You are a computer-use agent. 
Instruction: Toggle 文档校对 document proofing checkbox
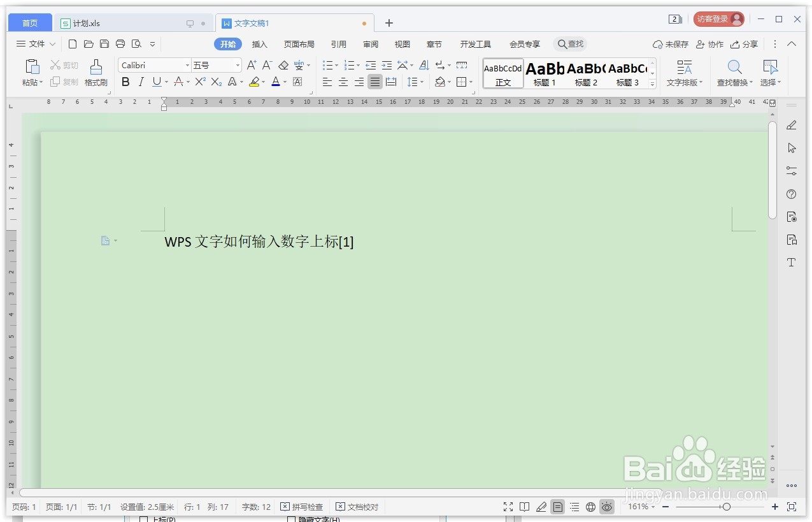click(x=357, y=507)
